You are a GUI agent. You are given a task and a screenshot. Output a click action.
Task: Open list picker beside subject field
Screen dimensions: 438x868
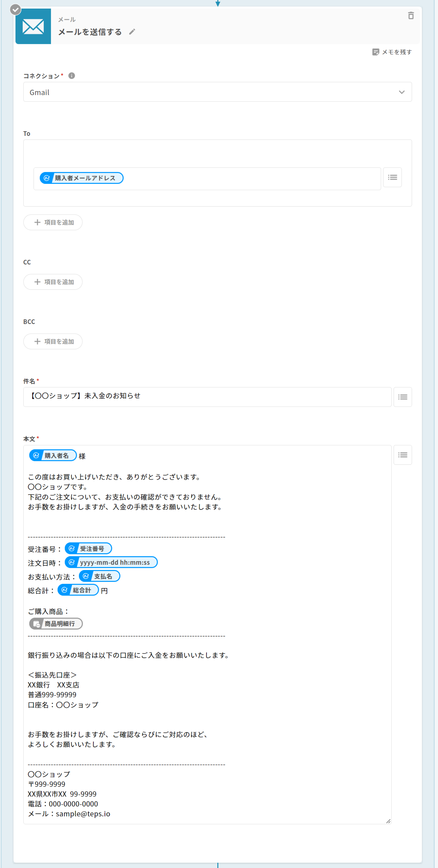pyautogui.click(x=402, y=397)
